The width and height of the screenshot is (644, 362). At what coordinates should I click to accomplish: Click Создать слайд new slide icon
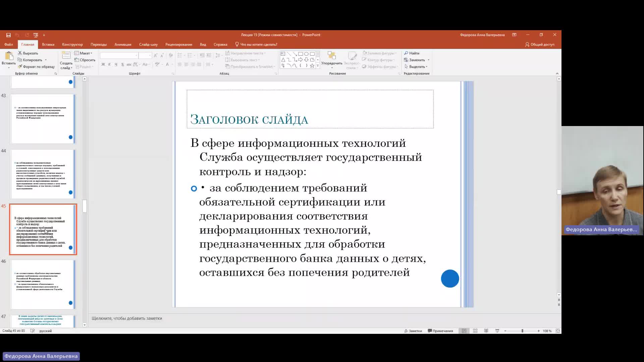tap(66, 55)
